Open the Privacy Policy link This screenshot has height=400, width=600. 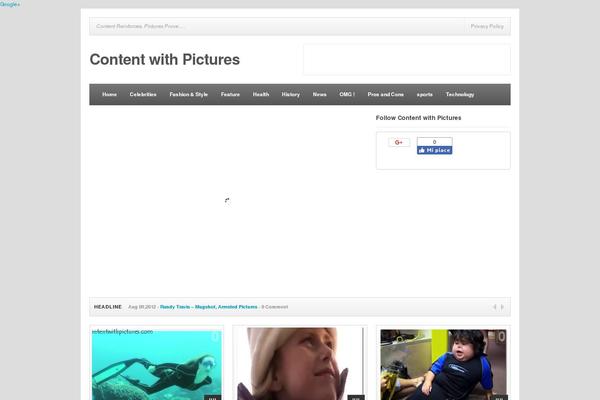[487, 26]
